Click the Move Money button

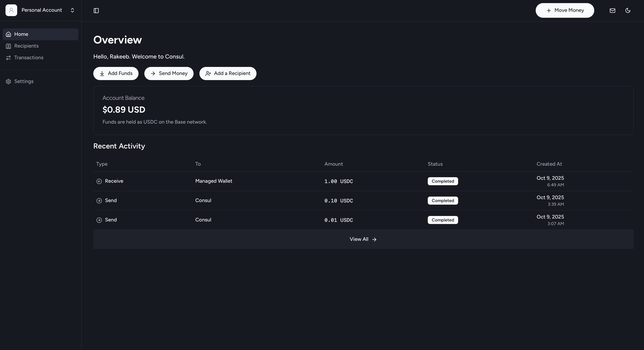point(565,10)
